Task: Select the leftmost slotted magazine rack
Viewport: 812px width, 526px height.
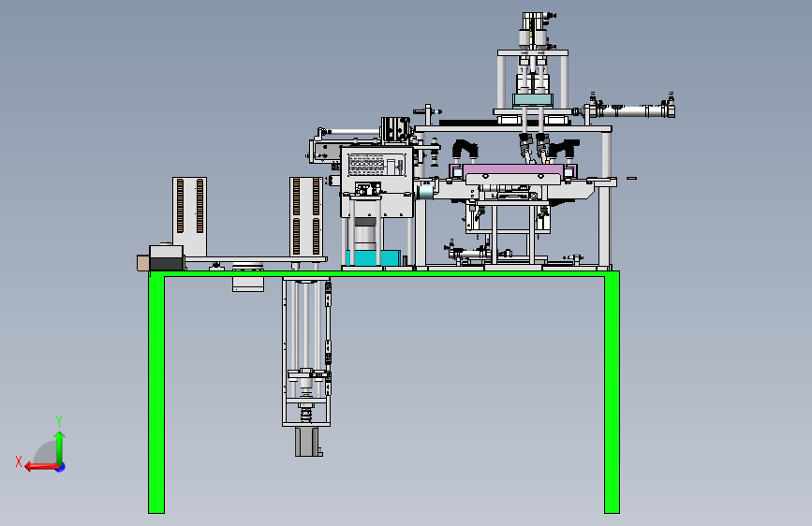Action: pyautogui.click(x=189, y=216)
